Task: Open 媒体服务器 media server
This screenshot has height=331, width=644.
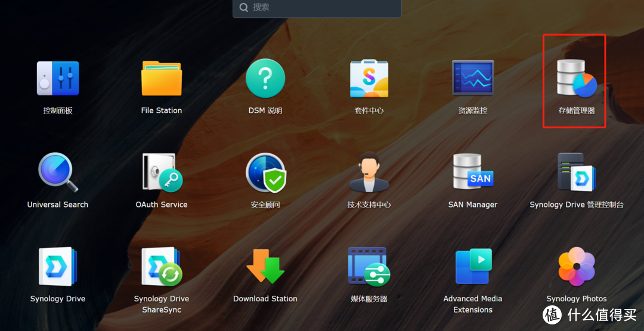Action: coord(369,267)
